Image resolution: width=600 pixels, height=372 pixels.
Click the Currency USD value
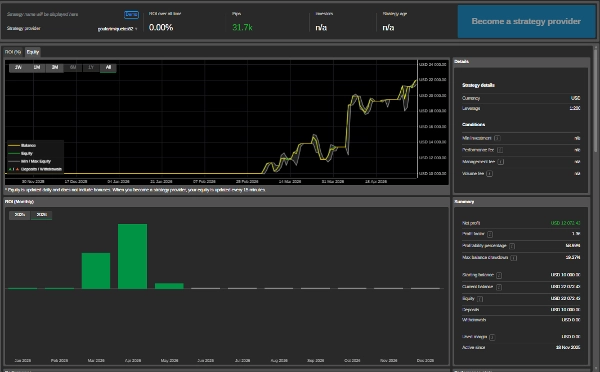[x=576, y=98]
